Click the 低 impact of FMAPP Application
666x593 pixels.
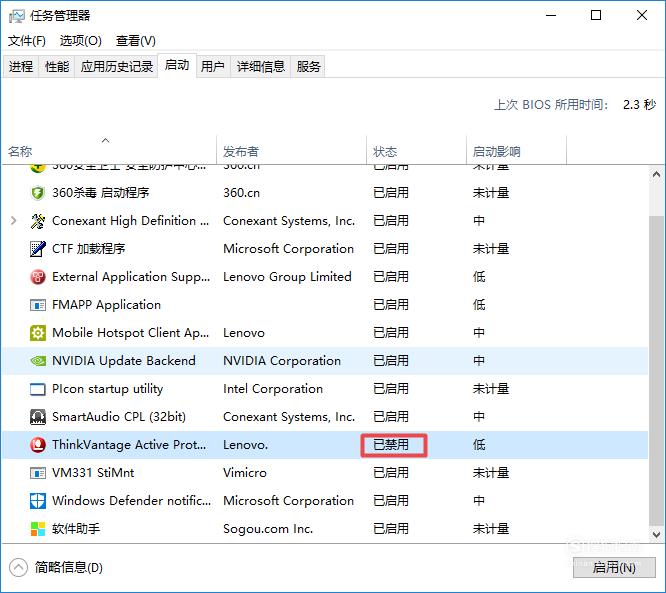(479, 305)
